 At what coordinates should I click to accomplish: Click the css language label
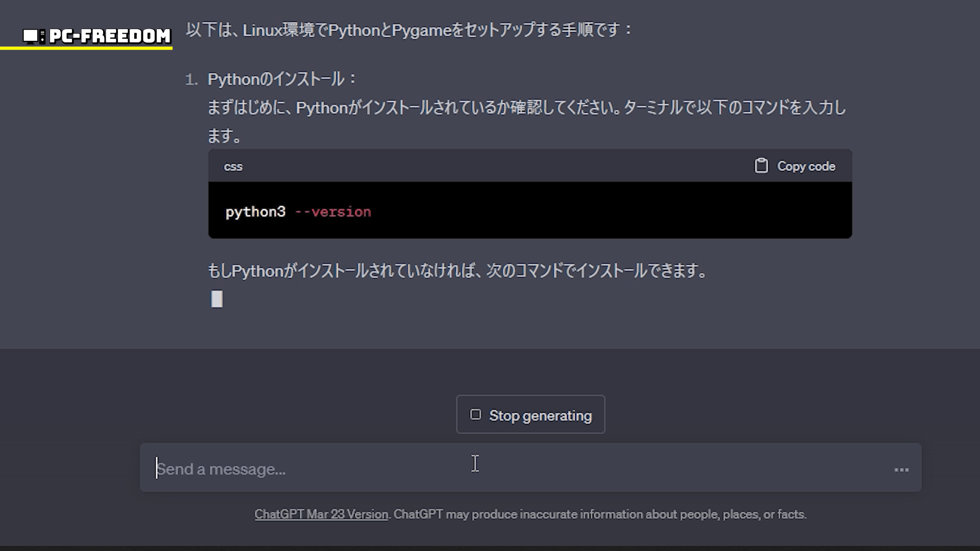pyautogui.click(x=233, y=167)
